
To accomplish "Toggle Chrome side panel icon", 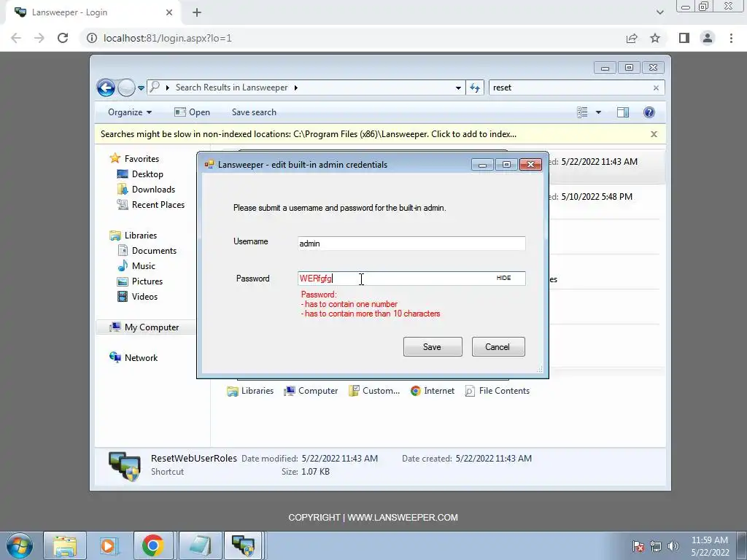I will pos(684,38).
